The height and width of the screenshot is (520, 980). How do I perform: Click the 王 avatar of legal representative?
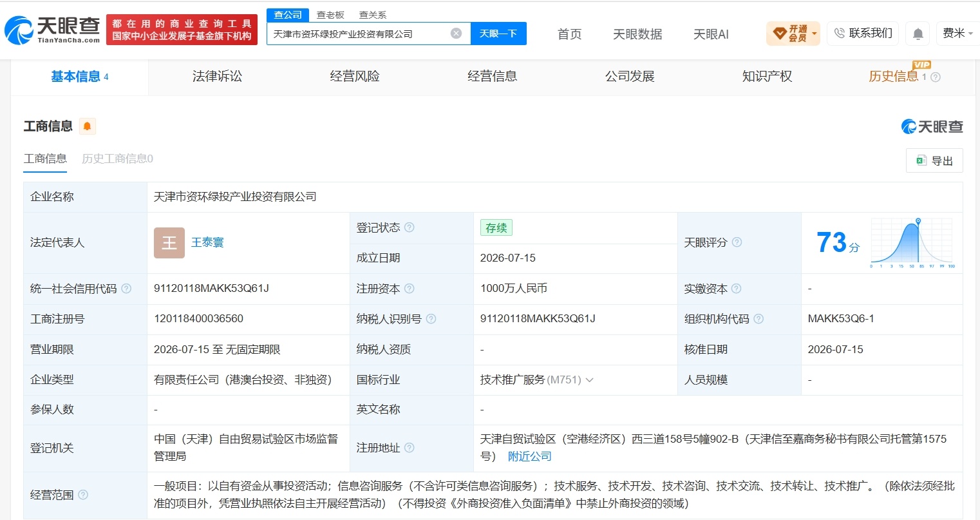169,243
